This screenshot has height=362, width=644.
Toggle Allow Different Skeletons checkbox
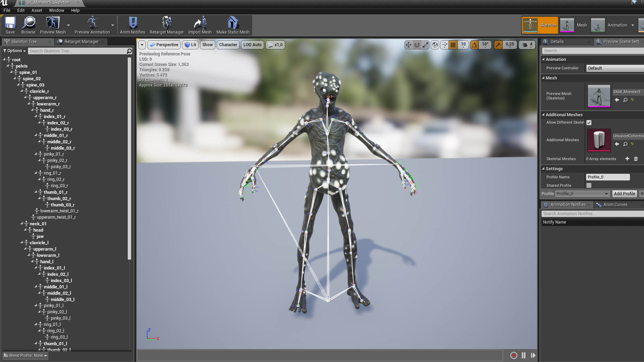pyautogui.click(x=589, y=123)
